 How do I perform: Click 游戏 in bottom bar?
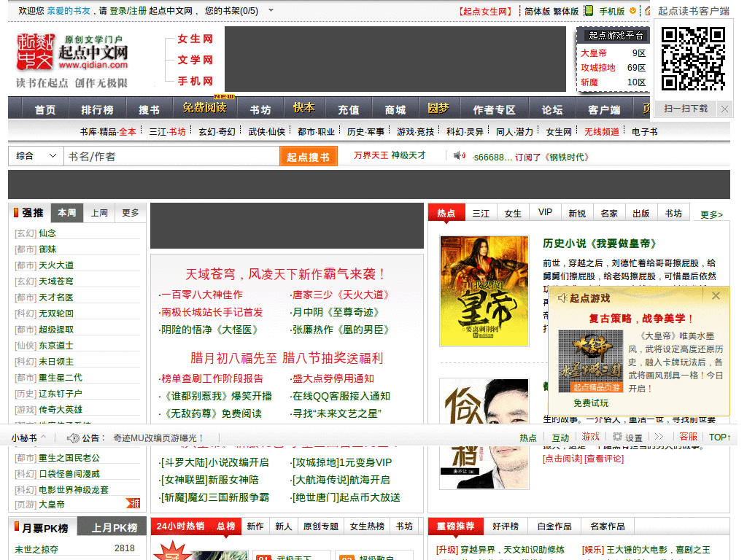[x=590, y=437]
